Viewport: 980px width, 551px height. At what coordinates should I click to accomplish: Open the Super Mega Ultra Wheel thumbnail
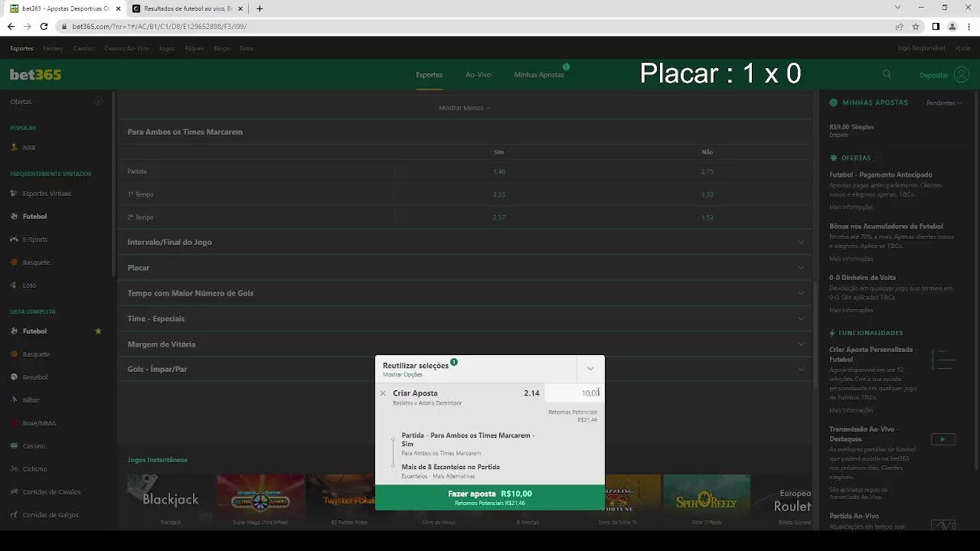(260, 495)
